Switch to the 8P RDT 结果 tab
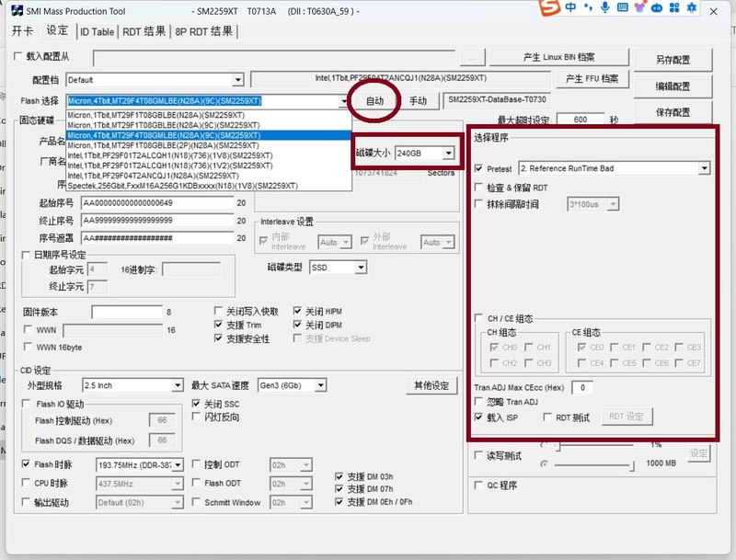 point(202,31)
